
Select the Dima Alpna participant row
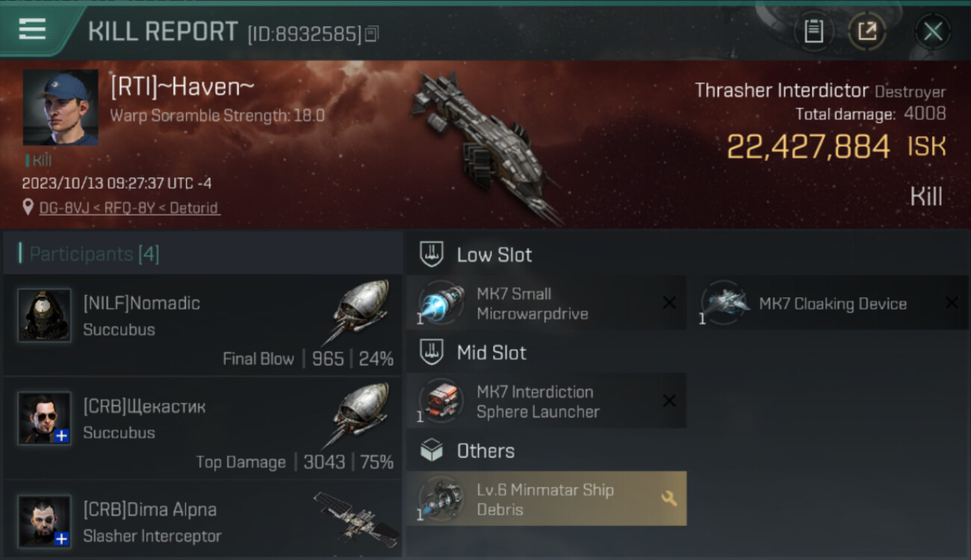point(202,520)
